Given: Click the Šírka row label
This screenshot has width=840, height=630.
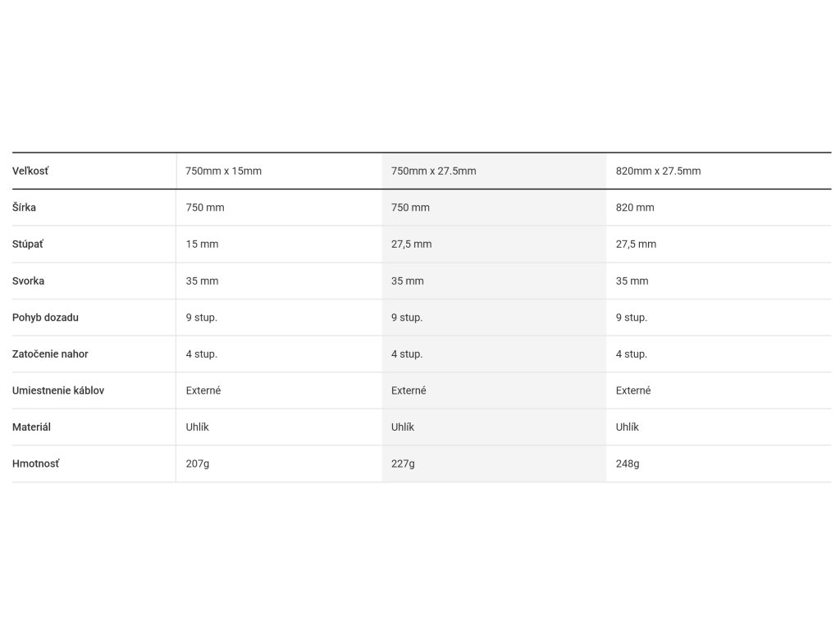Looking at the screenshot, I should coord(25,208).
